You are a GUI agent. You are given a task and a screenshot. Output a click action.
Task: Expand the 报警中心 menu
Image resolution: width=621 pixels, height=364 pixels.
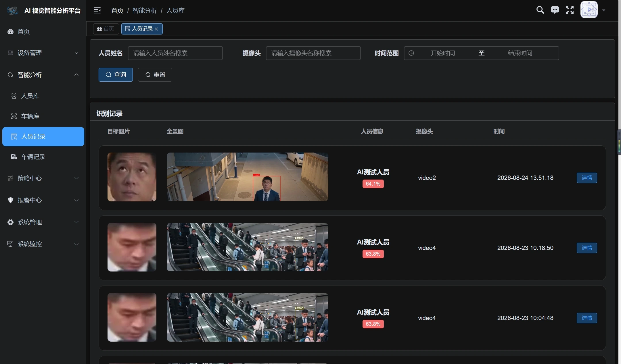pos(43,200)
